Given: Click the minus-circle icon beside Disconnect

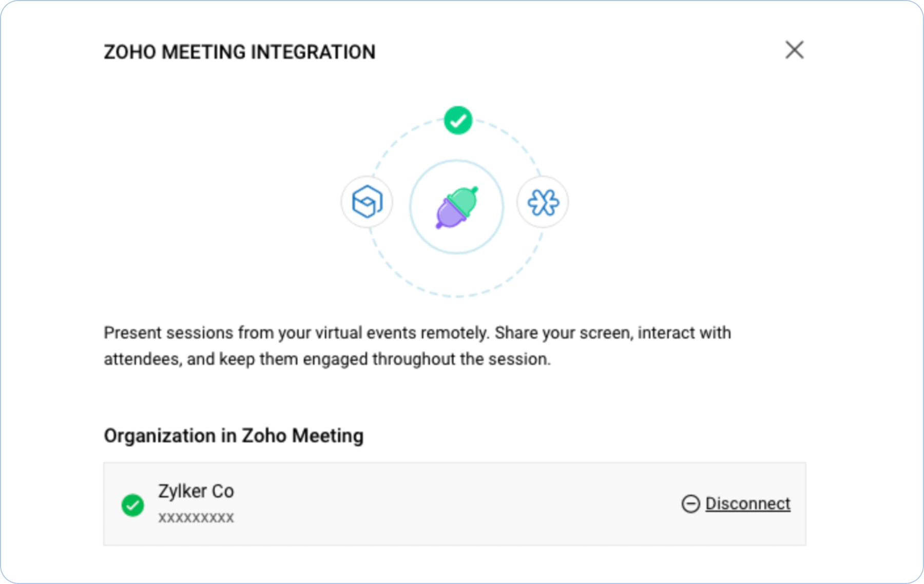Looking at the screenshot, I should point(690,504).
